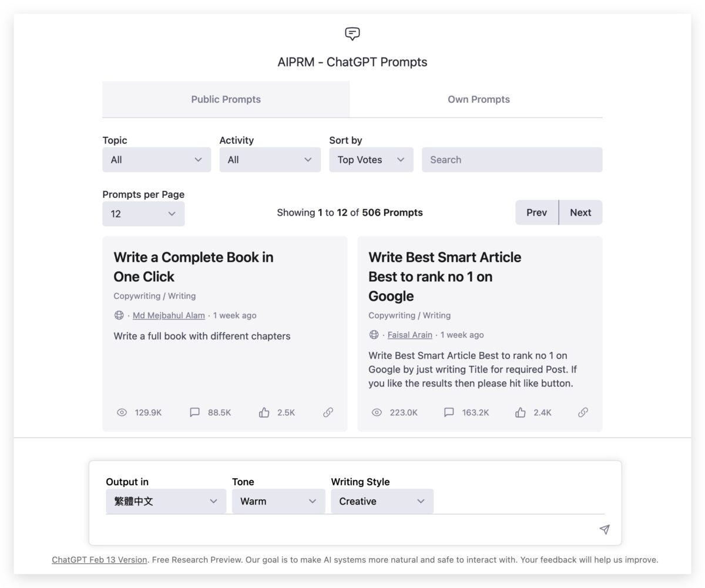Click the AIPRM chat bubble logo icon
705x588 pixels.
[x=352, y=34]
